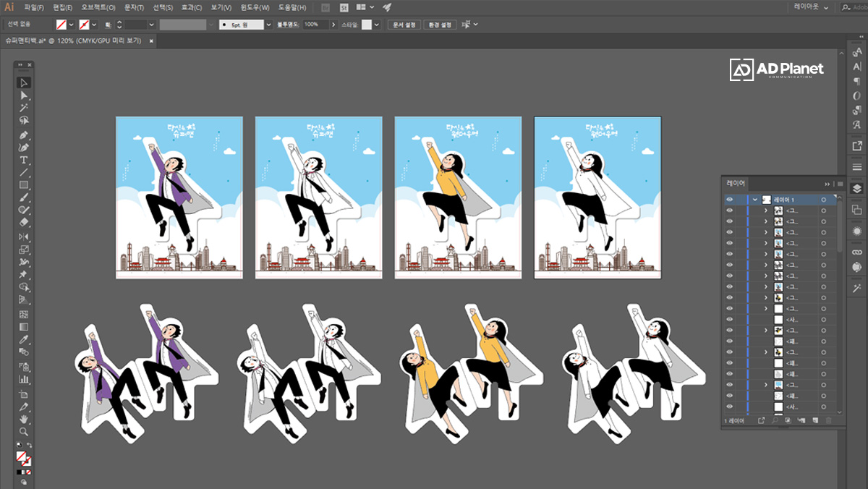Hide the first sublayer under 레이어 1
This screenshot has width=868, height=489.
[x=729, y=211]
